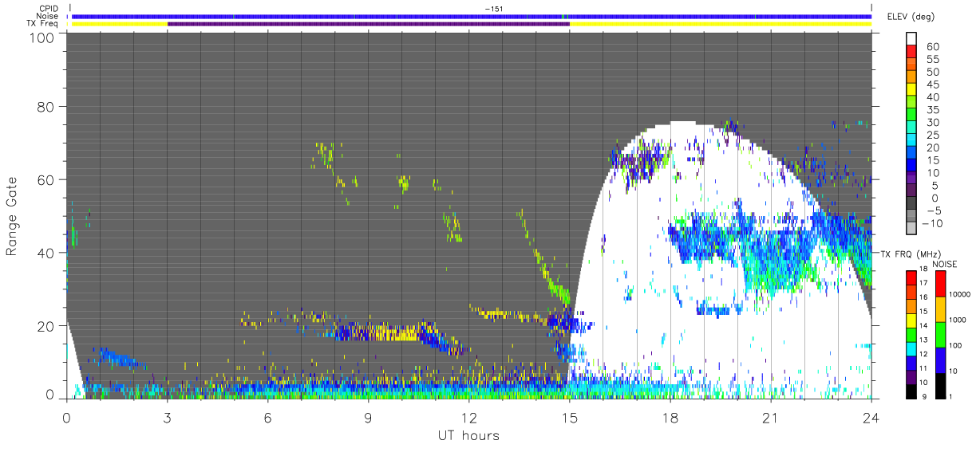Click the '35' label in the ELEV colorbar
This screenshot has width=980, height=452.
(x=933, y=110)
